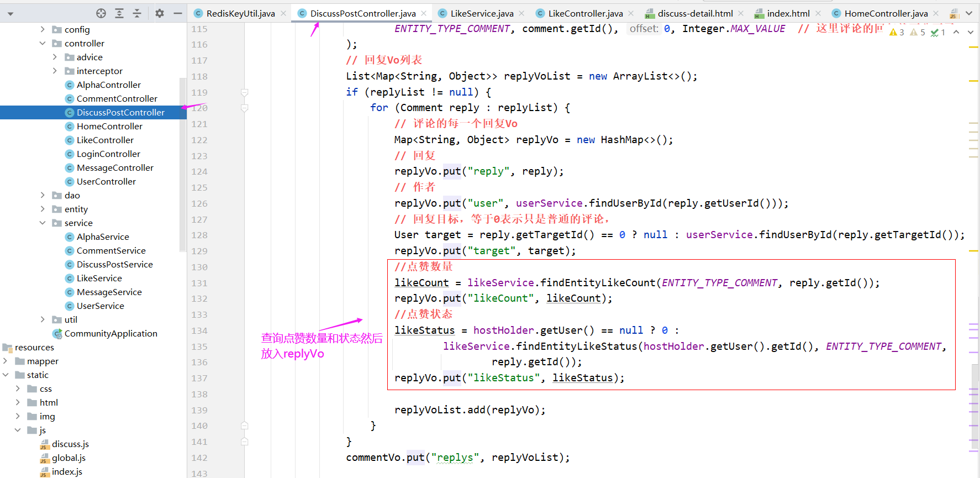Open AlphaService class
Screen dimensions: 980x478
pos(103,237)
